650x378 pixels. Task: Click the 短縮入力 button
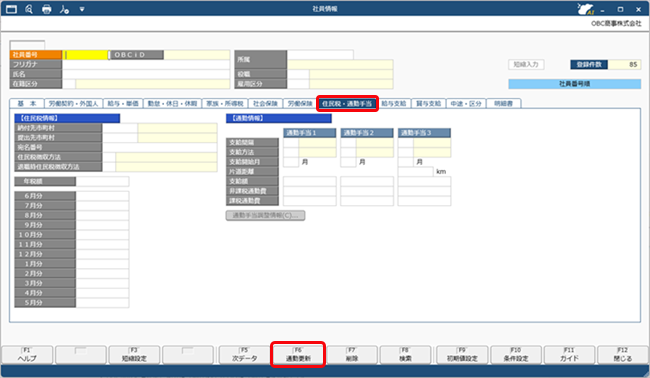[x=526, y=64]
